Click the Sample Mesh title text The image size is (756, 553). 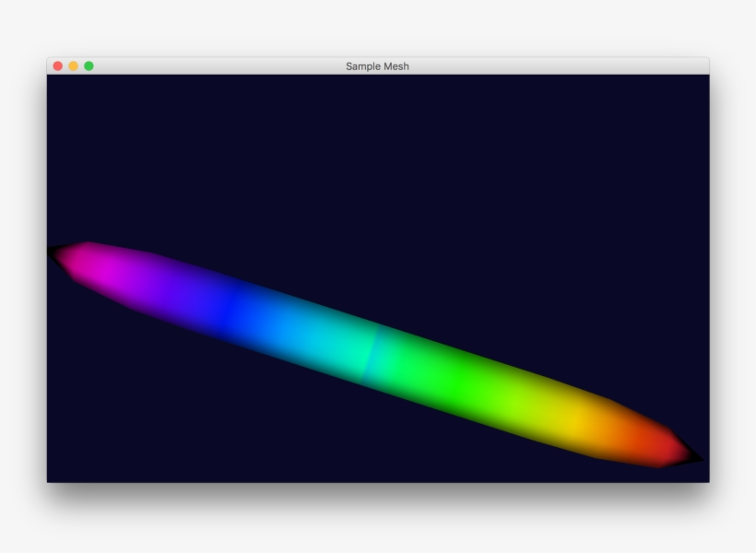[x=378, y=65]
